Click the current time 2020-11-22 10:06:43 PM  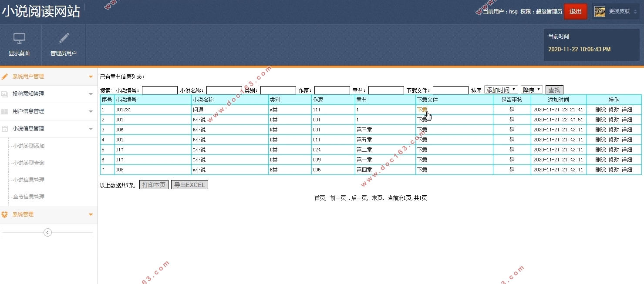click(579, 49)
